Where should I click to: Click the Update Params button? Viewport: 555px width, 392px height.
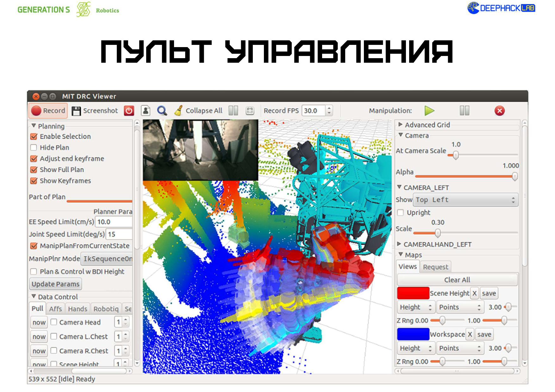(56, 284)
